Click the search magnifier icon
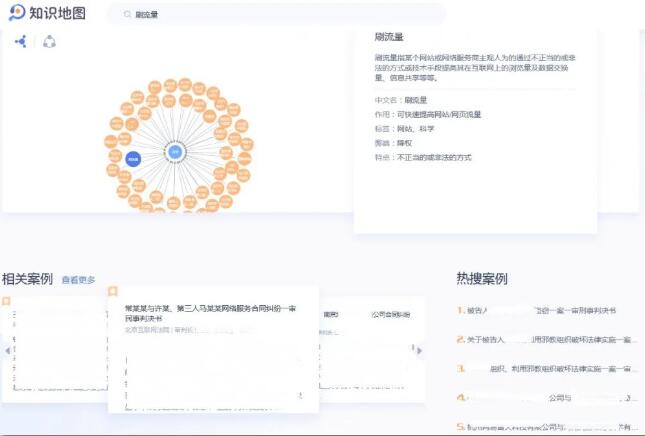Viewport: 645px width, 436px height. tap(127, 14)
